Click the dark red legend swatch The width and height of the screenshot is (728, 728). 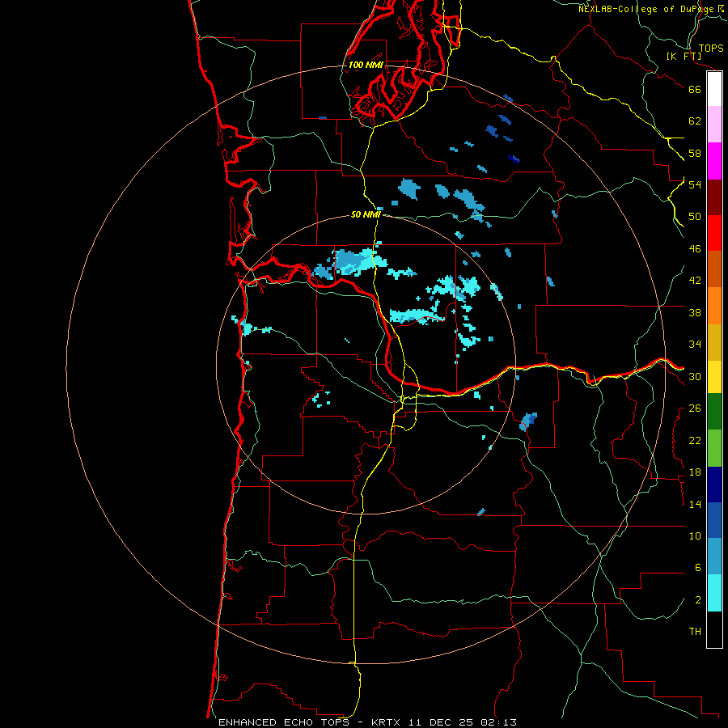click(714, 197)
